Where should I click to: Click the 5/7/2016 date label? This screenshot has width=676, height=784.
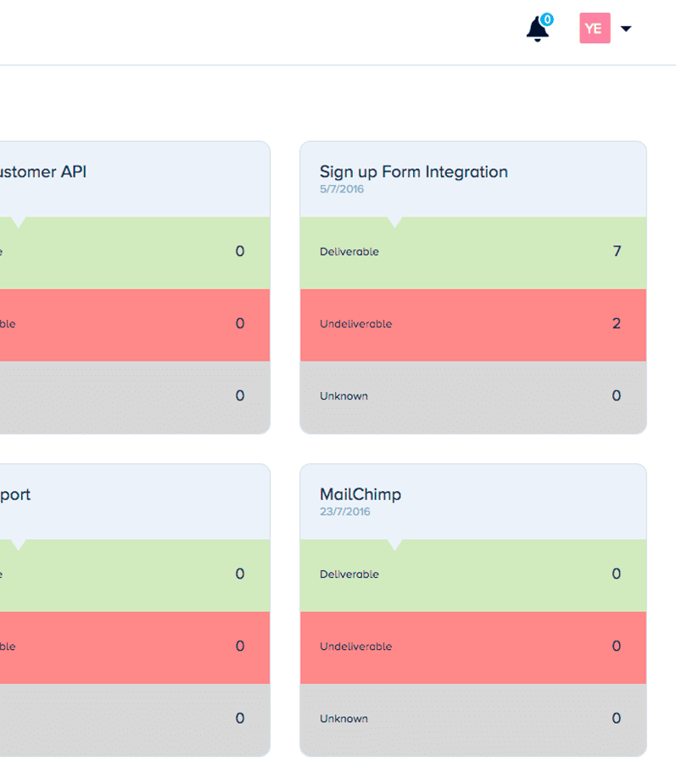(x=342, y=189)
